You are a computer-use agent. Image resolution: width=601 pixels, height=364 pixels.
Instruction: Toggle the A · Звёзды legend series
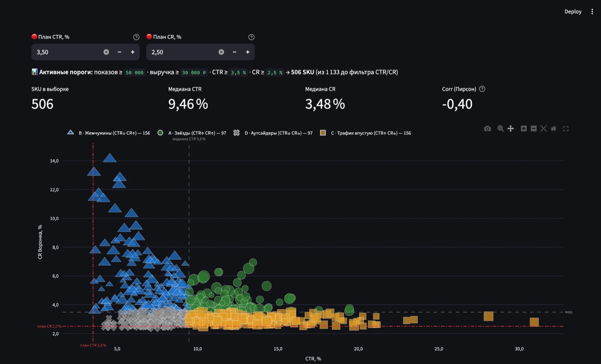191,133
